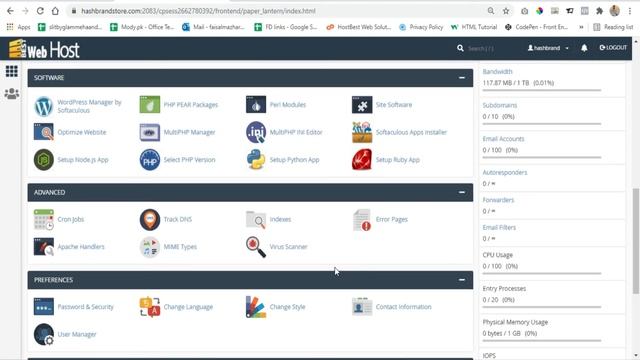Open the Softaculous Apps Installer link

[x=411, y=132]
